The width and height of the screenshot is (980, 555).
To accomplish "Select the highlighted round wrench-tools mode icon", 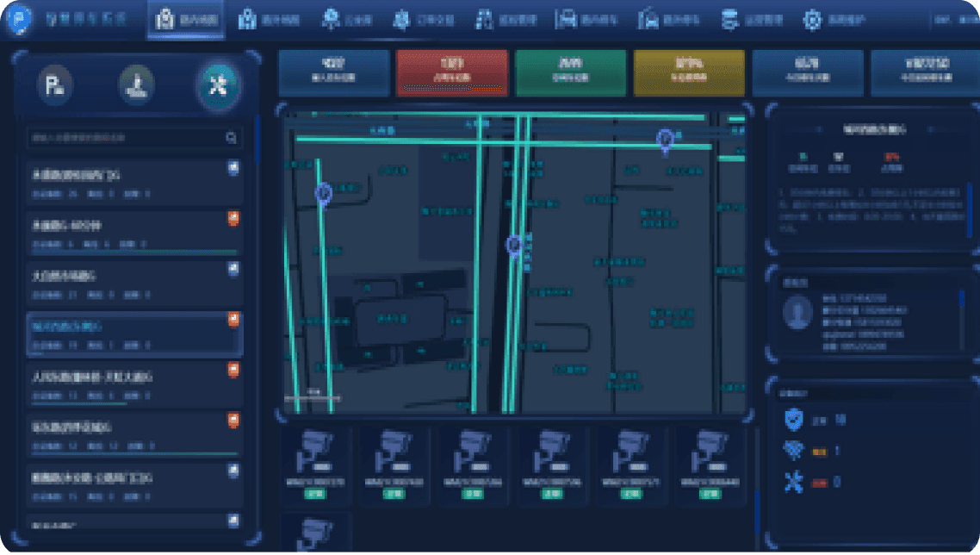I will coord(218,84).
